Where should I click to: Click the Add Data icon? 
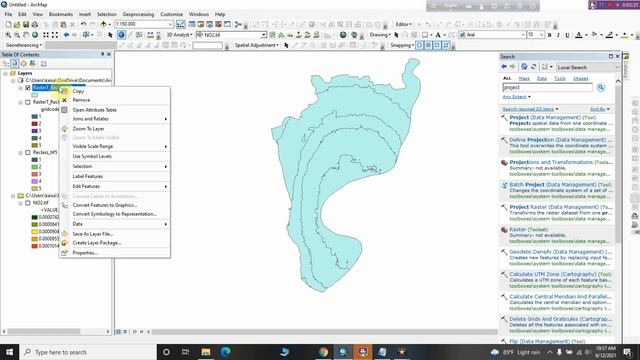point(104,24)
